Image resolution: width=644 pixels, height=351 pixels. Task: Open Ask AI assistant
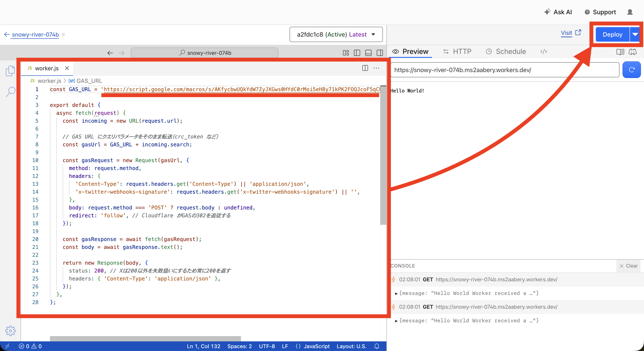[x=558, y=12]
